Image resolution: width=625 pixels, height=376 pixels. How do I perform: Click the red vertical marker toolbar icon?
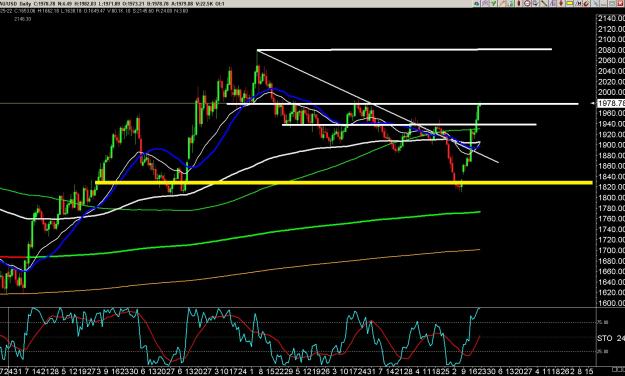(519, 4)
